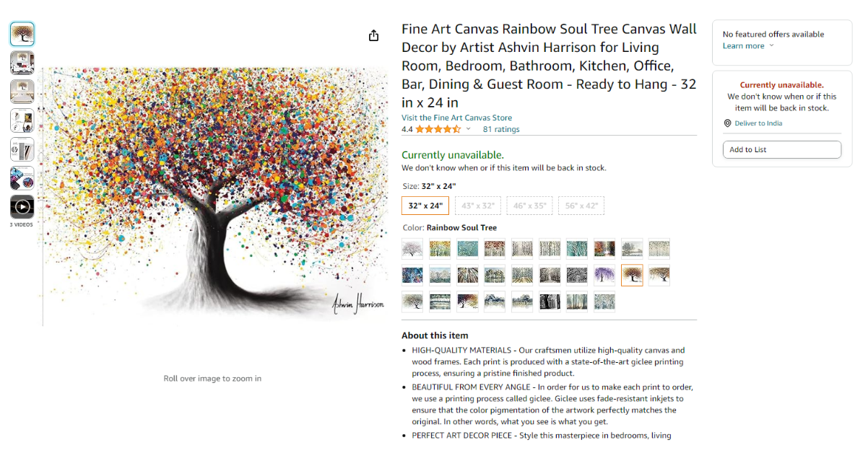Select the purple willow tree color swatch
This screenshot has width=868, height=453.
604,275
